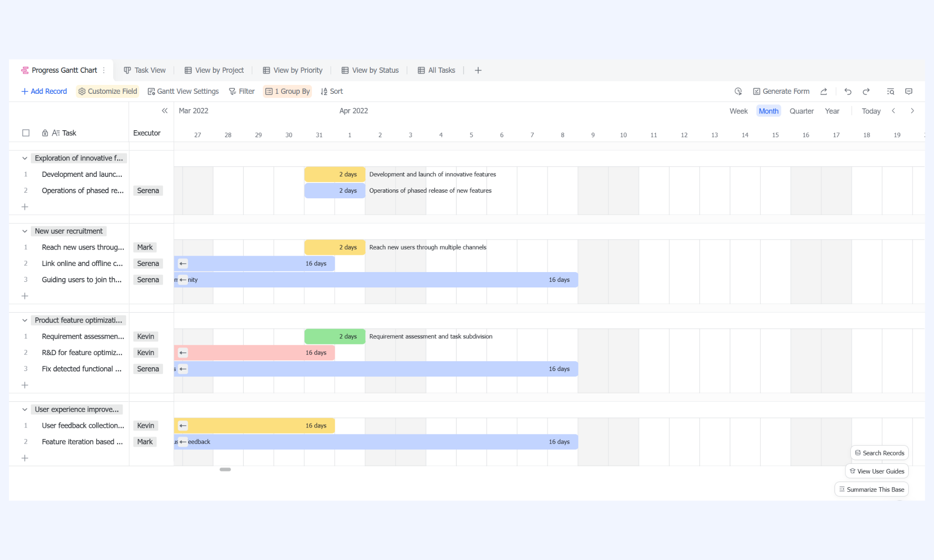This screenshot has width=934, height=560.
Task: Select yellow bar for Development and launch task
Action: pyautogui.click(x=334, y=175)
